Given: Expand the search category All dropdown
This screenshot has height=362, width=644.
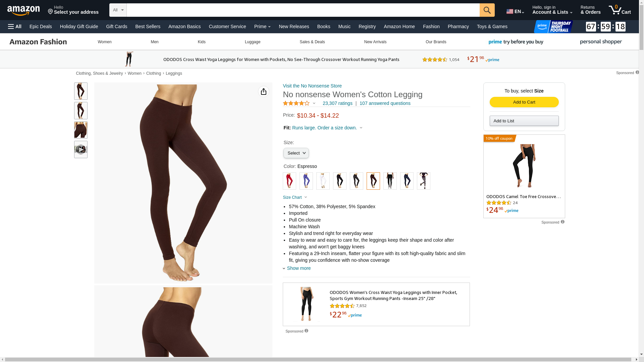Looking at the screenshot, I should [118, 10].
